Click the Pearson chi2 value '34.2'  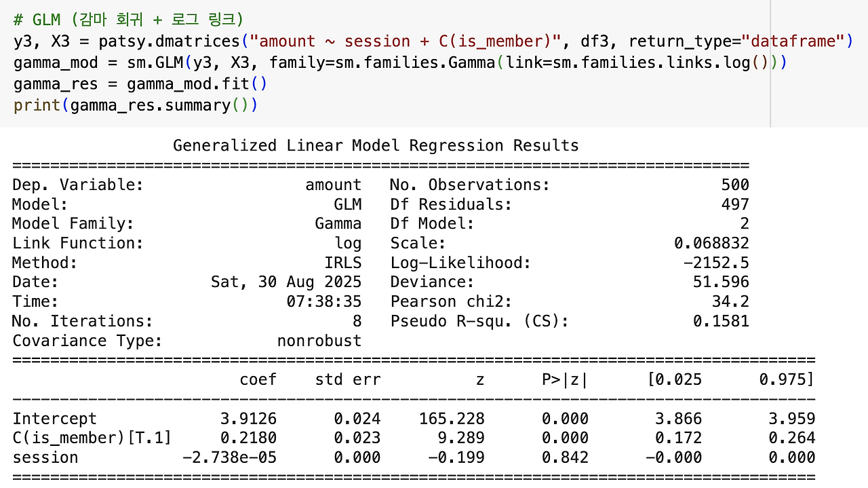pos(730,301)
